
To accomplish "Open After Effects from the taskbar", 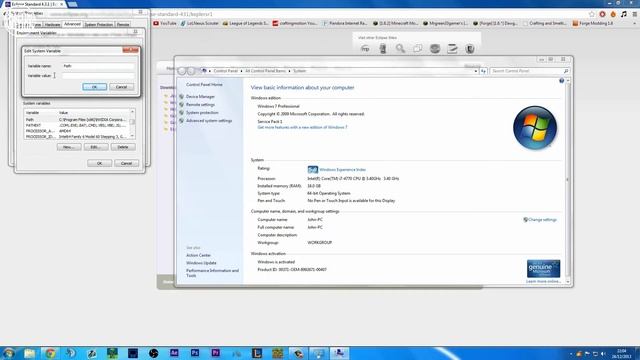I will tap(174, 353).
